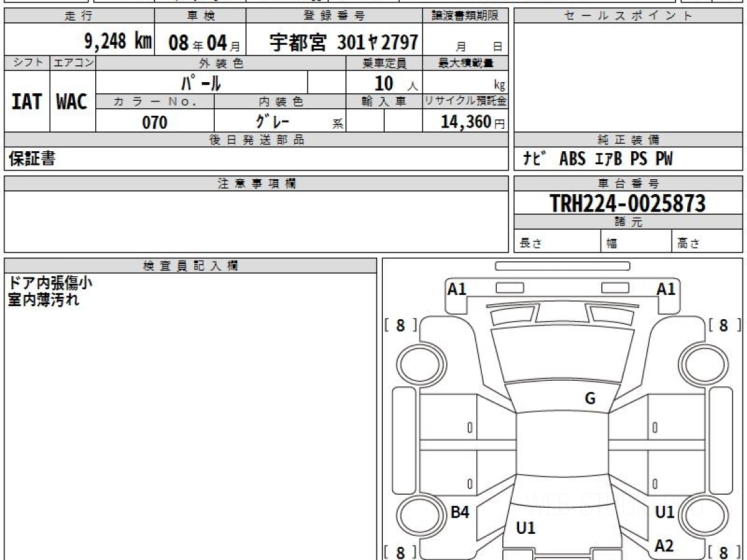The height and width of the screenshot is (560, 747).
Task: Click the color number 070
Action: coord(155,122)
